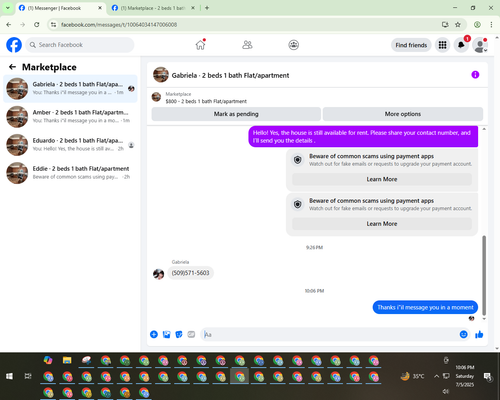Screen dimensions: 500x400
Task: Open the emoji picker icon
Action: [x=463, y=334]
